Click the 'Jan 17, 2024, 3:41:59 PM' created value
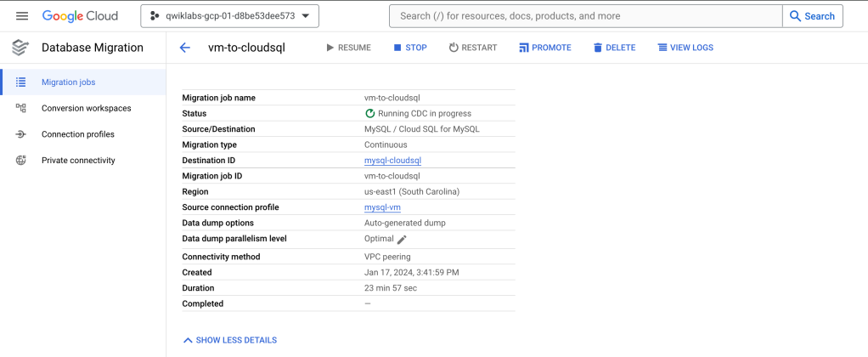 [x=411, y=272]
